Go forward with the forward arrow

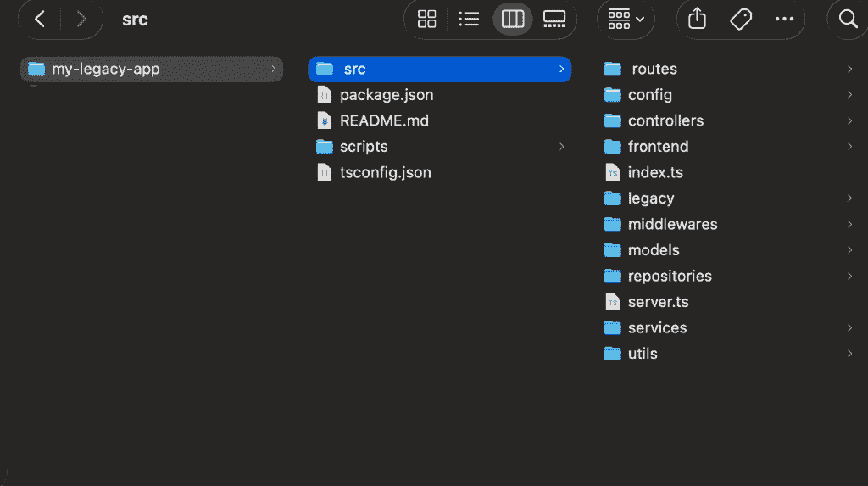[x=81, y=20]
